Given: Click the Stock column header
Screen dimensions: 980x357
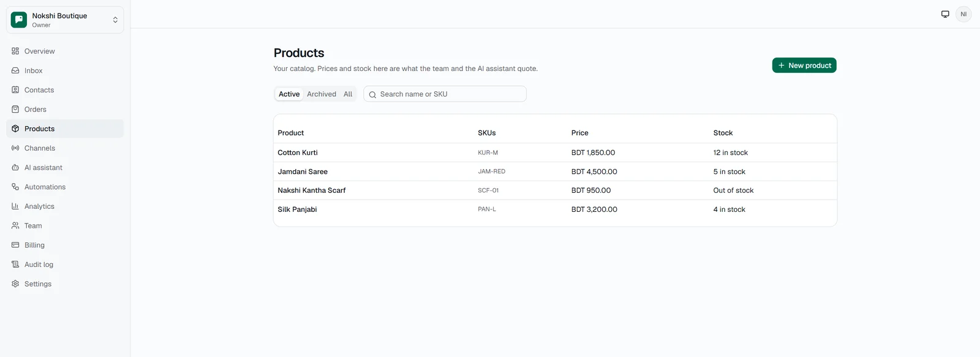Looking at the screenshot, I should 723,133.
